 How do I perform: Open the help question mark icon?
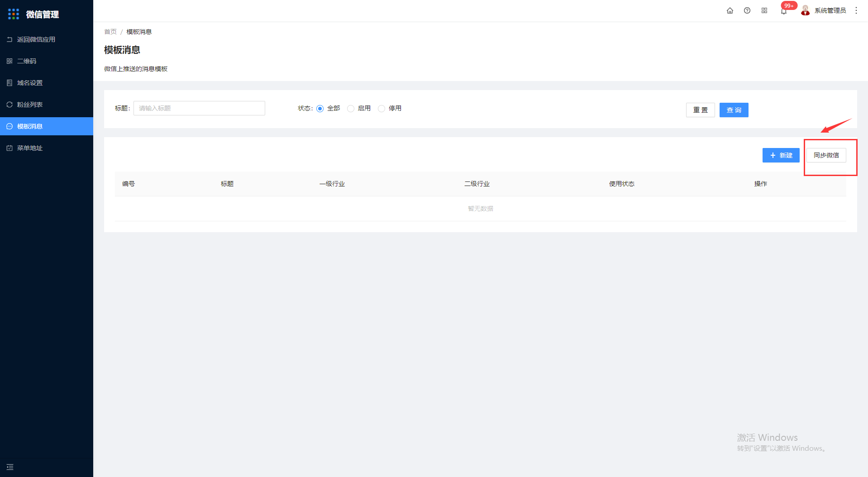click(x=747, y=10)
